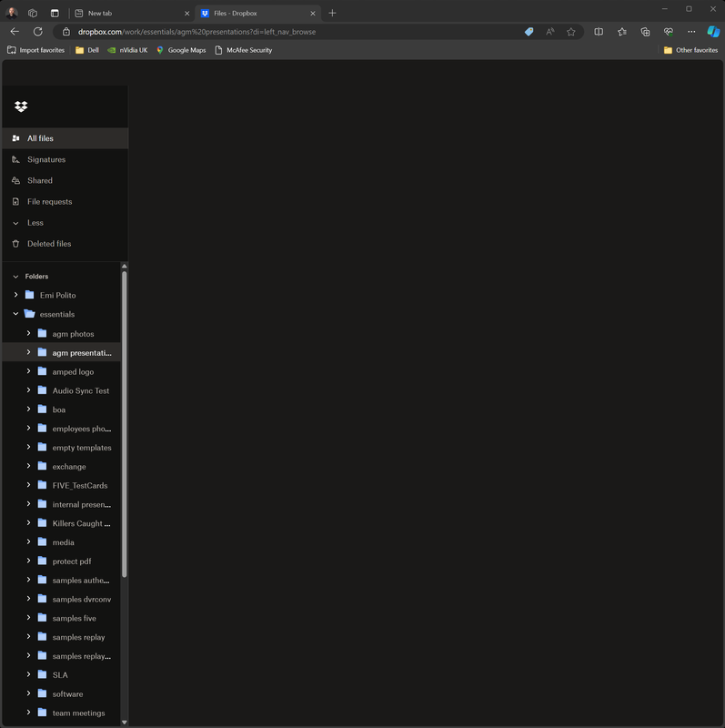This screenshot has width=725, height=728.
Task: Open the tab actions menu icon
Action: [x=55, y=13]
